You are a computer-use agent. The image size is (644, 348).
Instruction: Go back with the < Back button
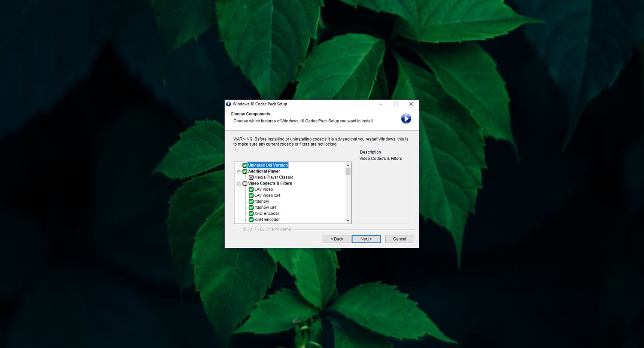click(x=337, y=239)
